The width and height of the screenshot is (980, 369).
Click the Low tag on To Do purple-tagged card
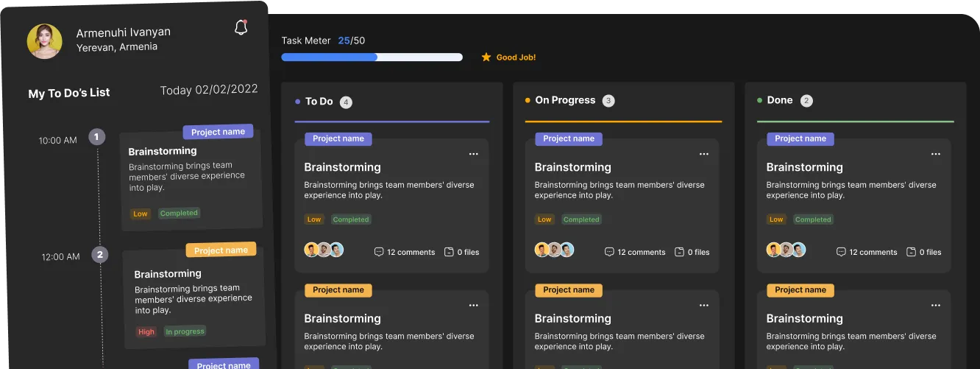(314, 219)
